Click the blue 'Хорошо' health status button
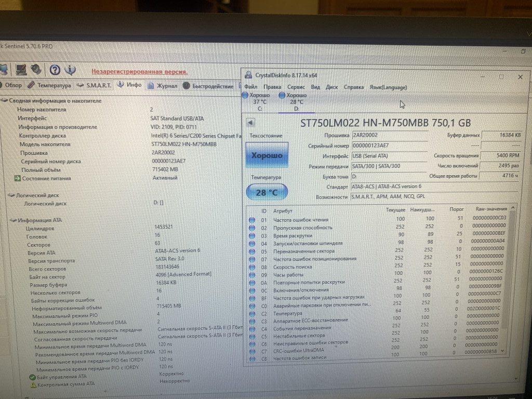 (267, 155)
